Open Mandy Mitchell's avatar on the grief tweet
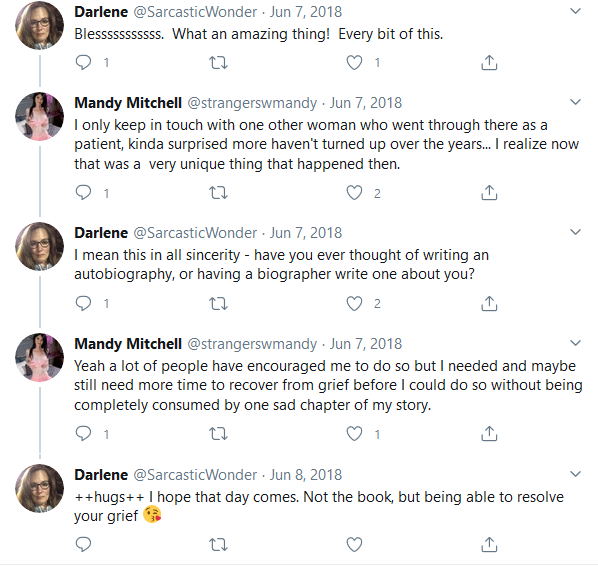 pyautogui.click(x=40, y=357)
